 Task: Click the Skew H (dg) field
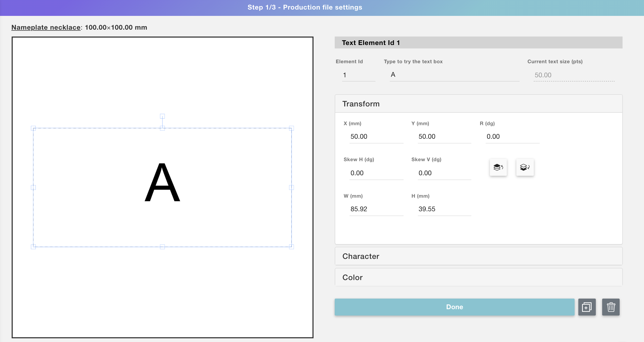click(376, 173)
